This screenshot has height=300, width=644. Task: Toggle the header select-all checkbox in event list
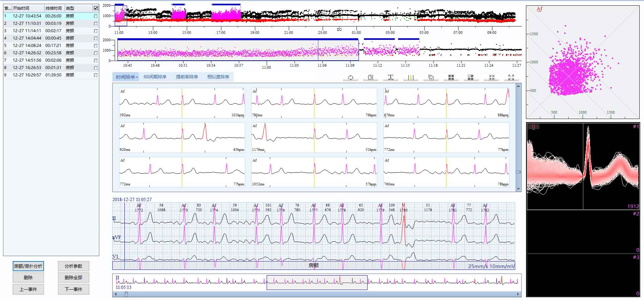pos(96,8)
